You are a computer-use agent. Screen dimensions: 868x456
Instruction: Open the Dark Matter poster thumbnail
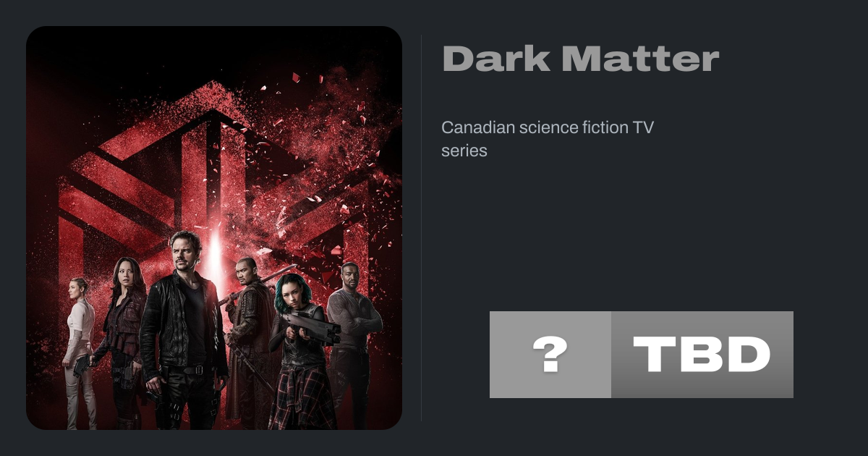pos(214,228)
